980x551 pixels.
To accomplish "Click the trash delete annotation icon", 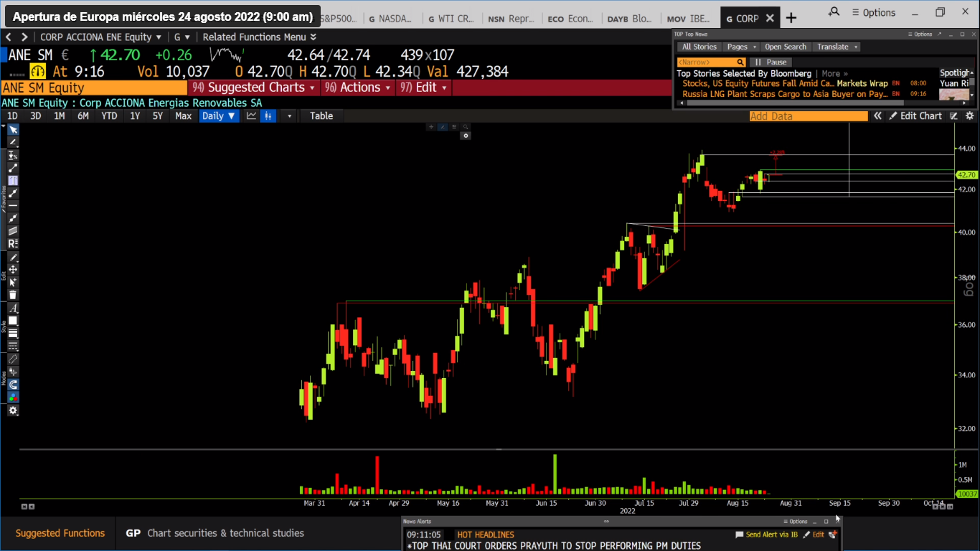I will click(x=13, y=295).
